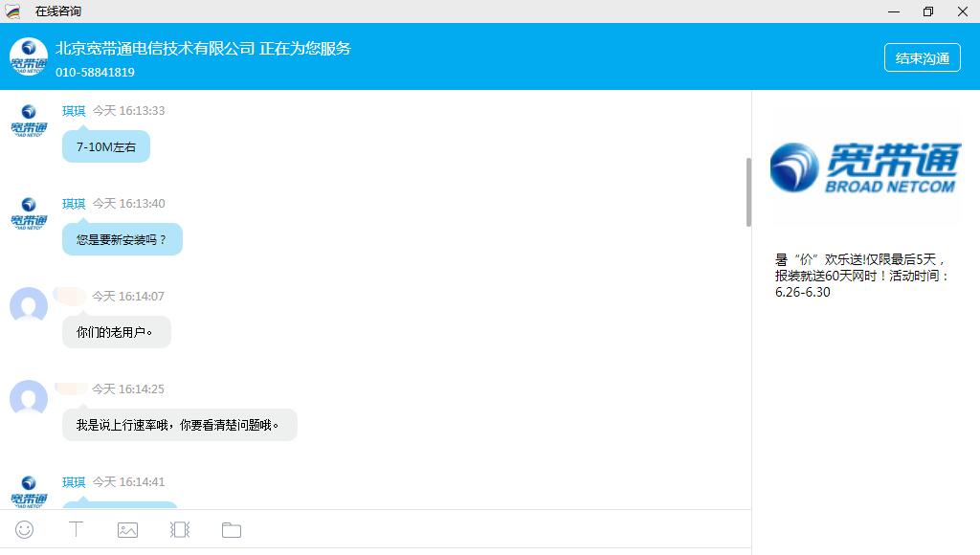Click the 结束沟通 button
This screenshot has width=980, height=555.
click(x=922, y=57)
